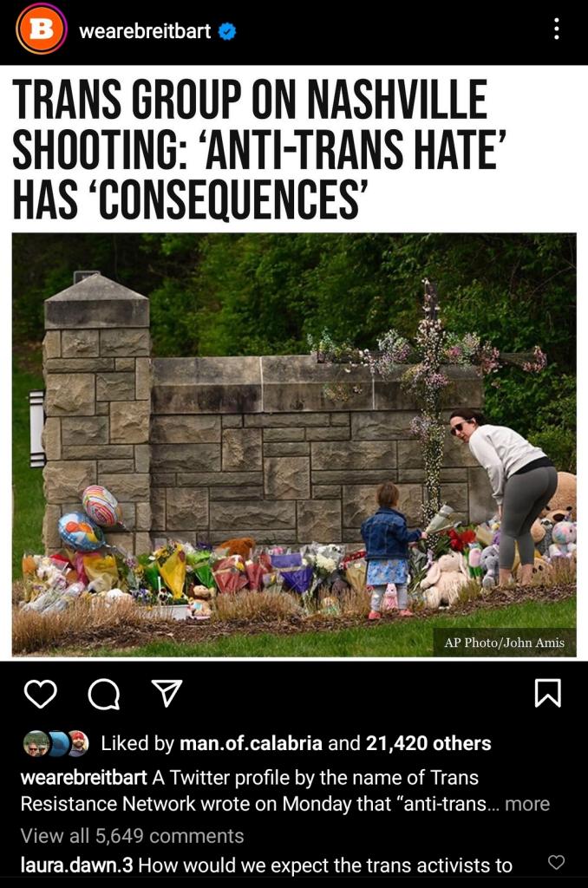Tap the verified badge next to wearebreitbart

pos(227,32)
